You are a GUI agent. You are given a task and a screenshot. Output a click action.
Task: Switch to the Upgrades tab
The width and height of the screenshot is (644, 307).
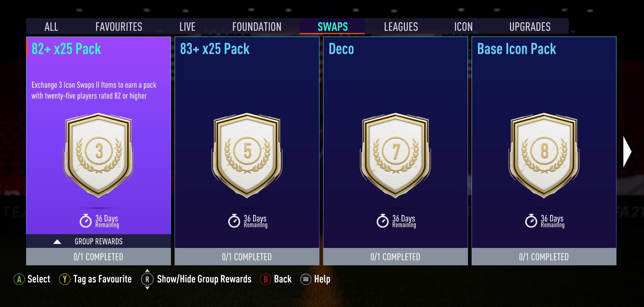tap(530, 26)
